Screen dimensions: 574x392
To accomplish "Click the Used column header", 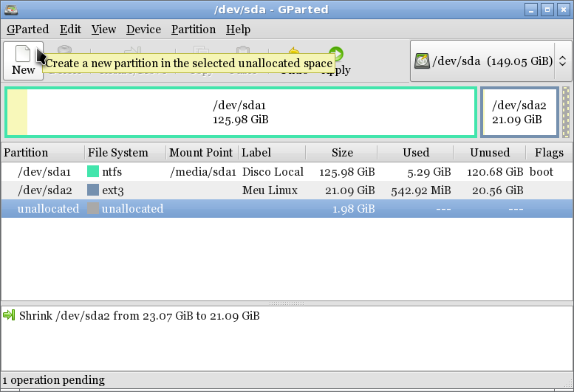I will tap(415, 153).
